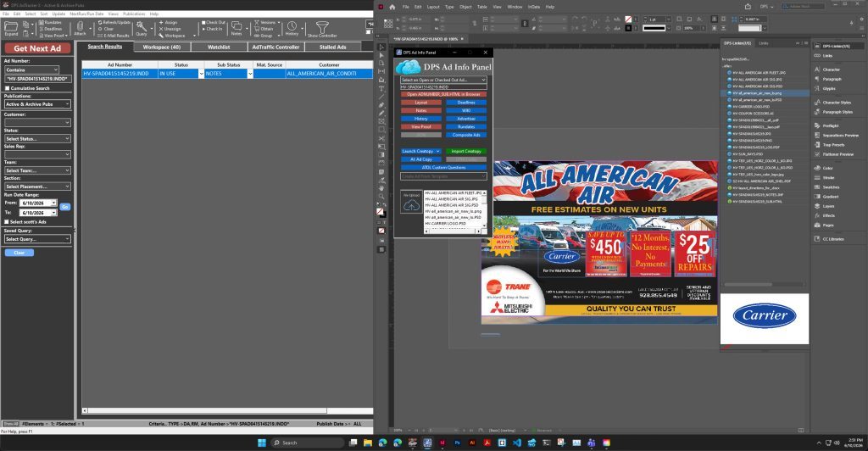Image resolution: width=868 pixels, height=451 pixels.
Task: Open the Layers panel icon
Action: tap(817, 206)
